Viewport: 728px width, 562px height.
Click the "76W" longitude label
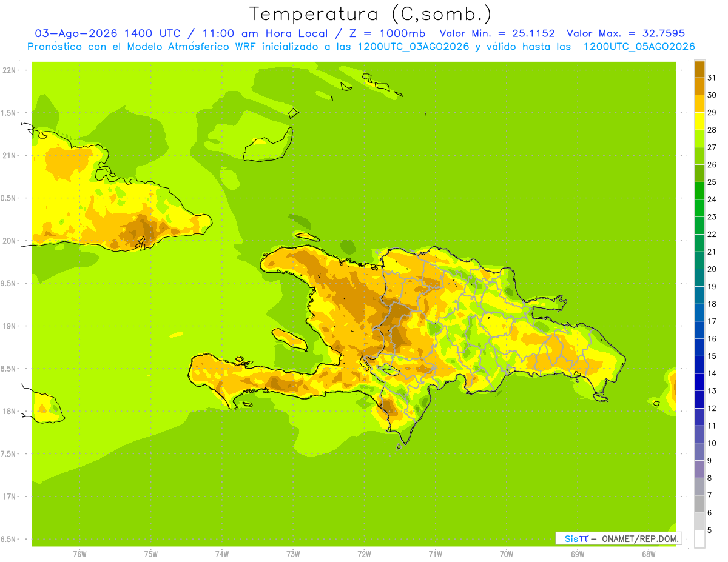click(x=79, y=554)
